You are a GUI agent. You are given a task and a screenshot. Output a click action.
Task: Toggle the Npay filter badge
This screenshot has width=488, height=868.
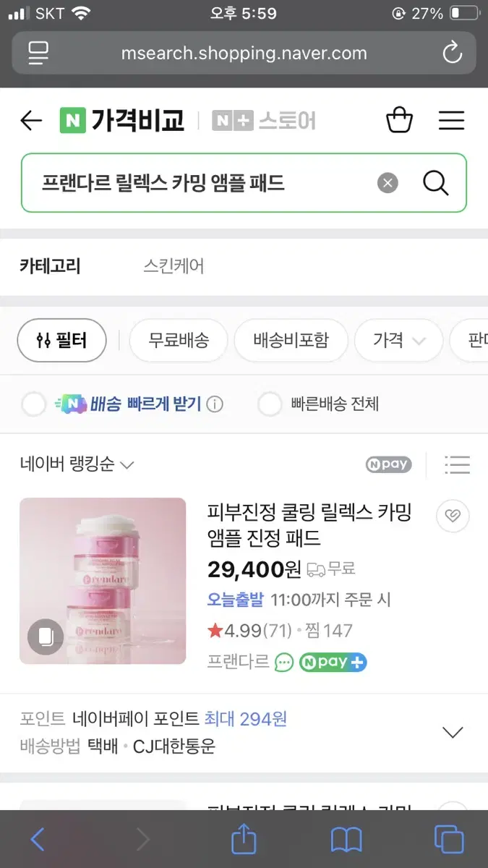(388, 464)
